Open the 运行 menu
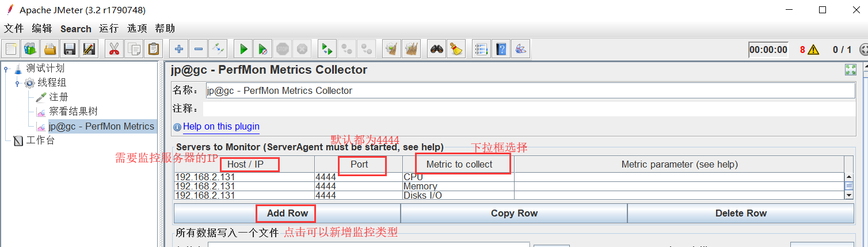The height and width of the screenshot is (247, 868). coord(109,28)
